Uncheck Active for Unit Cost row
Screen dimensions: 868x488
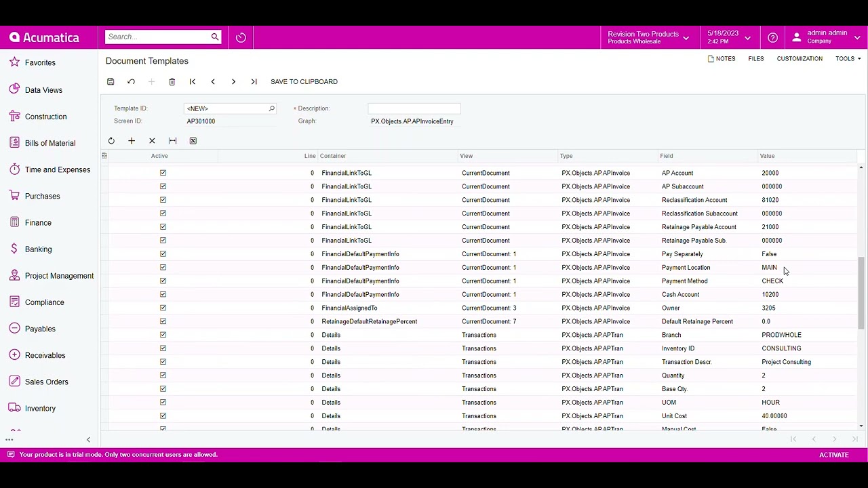point(163,415)
